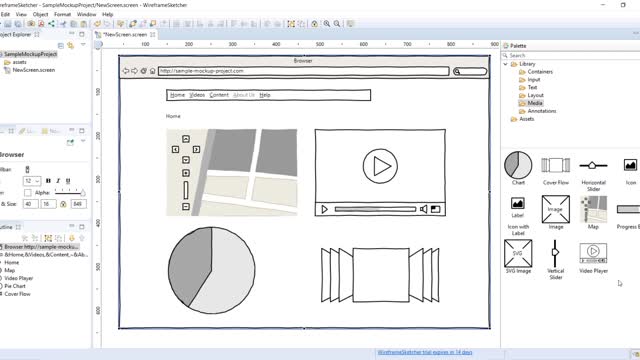This screenshot has height=360, width=640.
Task: Open the Object menu
Action: [x=40, y=14]
